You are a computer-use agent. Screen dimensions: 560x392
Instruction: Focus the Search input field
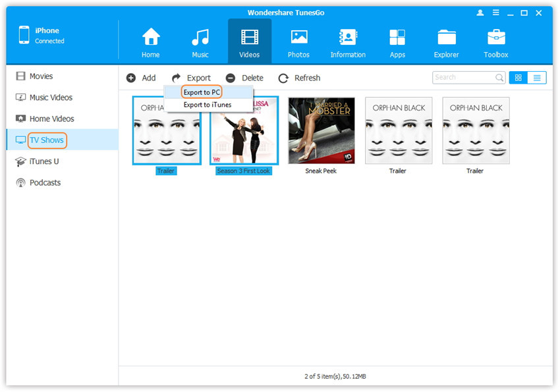pyautogui.click(x=463, y=78)
